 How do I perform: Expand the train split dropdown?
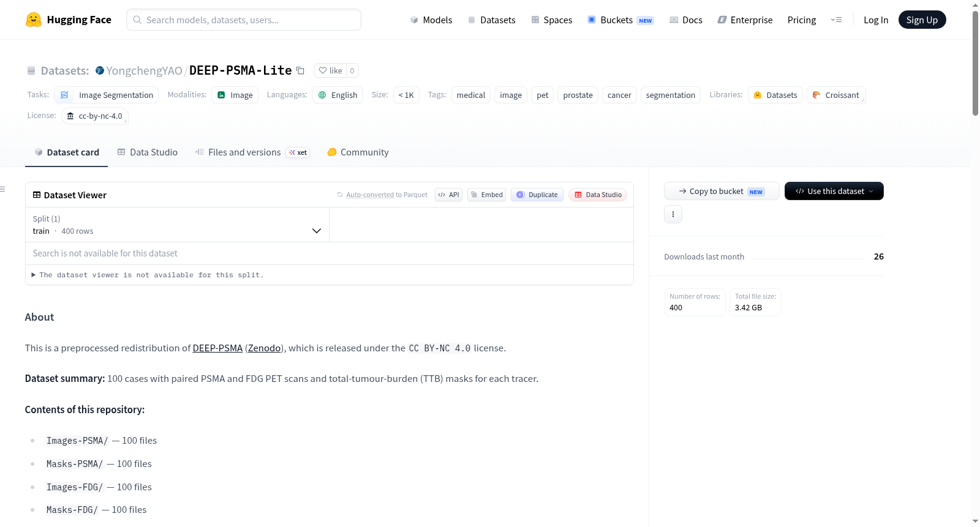point(177,225)
